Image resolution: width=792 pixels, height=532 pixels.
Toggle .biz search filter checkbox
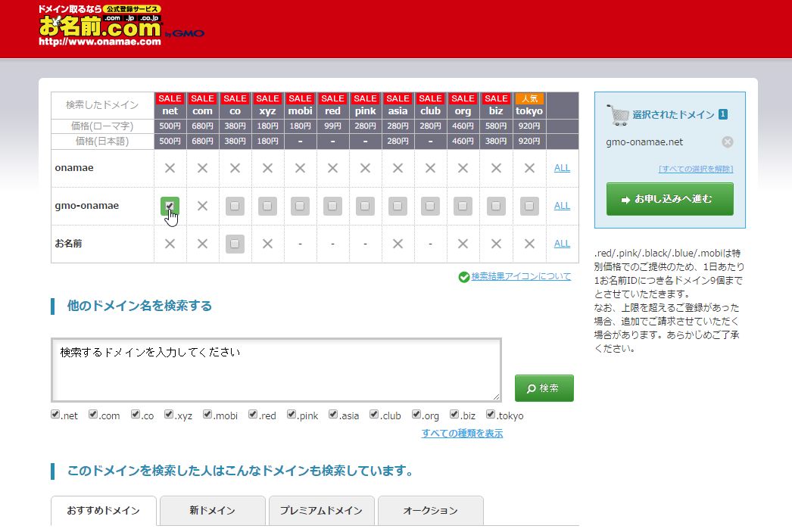click(454, 415)
